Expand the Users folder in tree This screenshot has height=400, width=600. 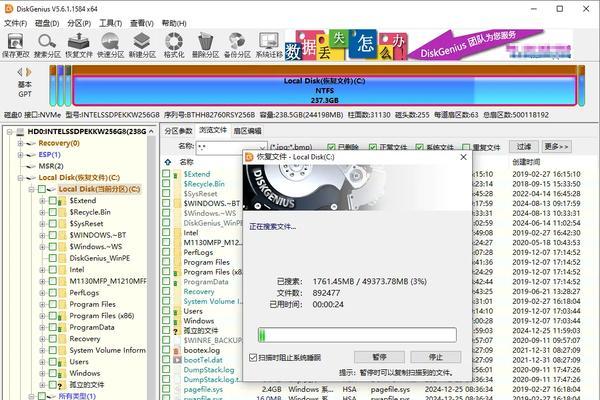tap(42, 362)
